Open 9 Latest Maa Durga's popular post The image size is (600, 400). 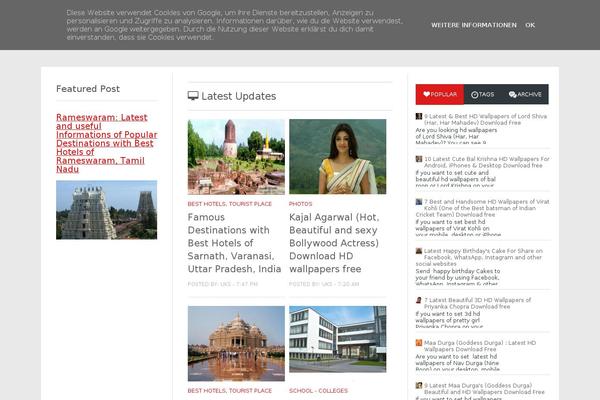coord(484,389)
